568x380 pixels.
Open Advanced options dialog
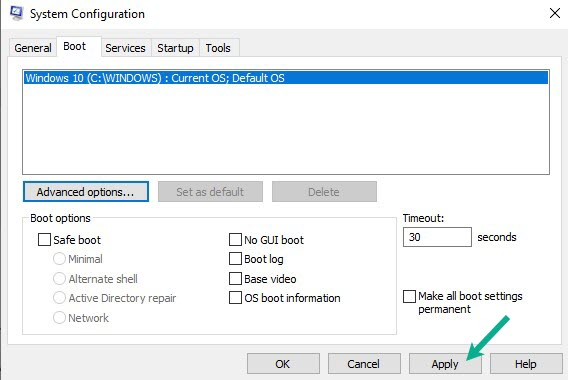[86, 192]
